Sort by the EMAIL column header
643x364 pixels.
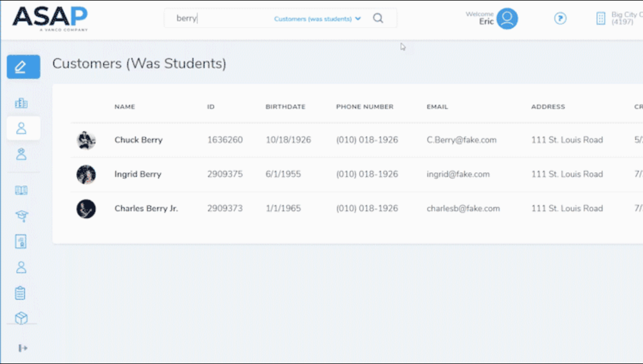437,107
